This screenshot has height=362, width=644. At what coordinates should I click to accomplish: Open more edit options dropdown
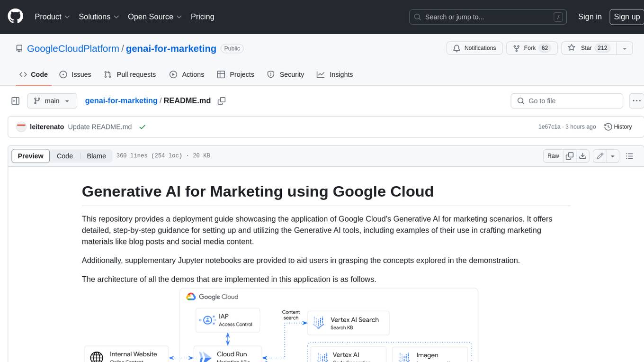click(x=613, y=156)
